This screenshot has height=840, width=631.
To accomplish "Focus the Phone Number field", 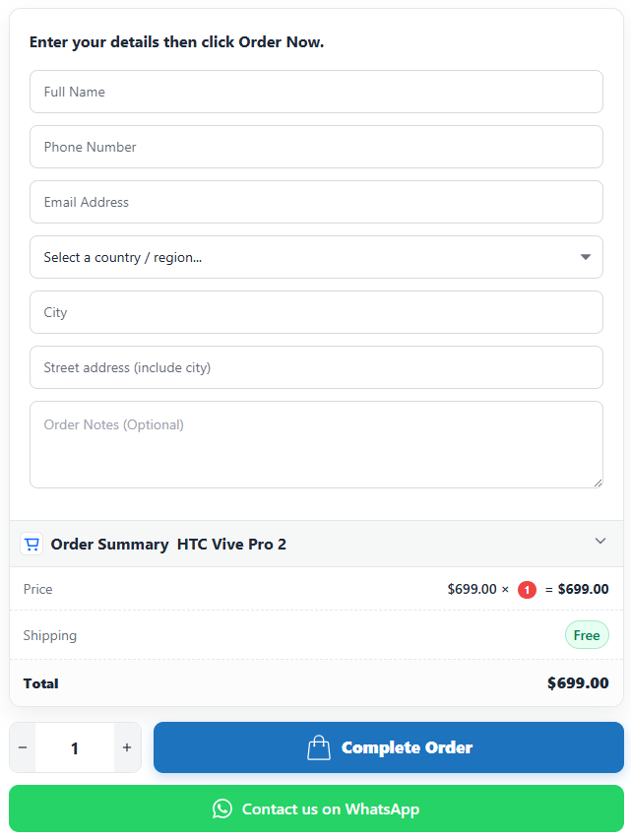I will tap(316, 147).
